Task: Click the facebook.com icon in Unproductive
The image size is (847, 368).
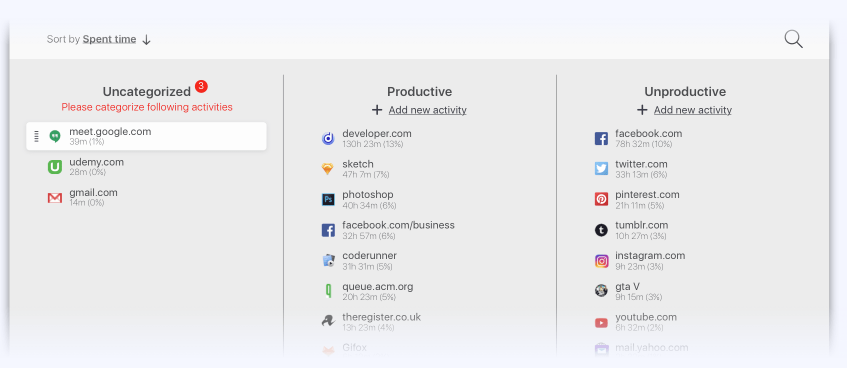Action: click(x=601, y=139)
